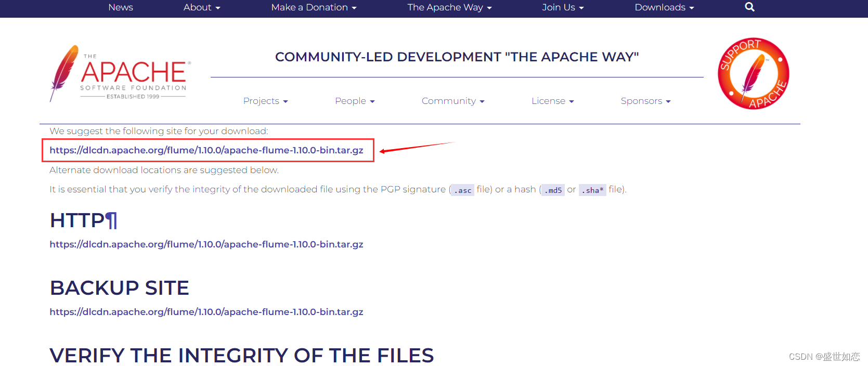The width and height of the screenshot is (868, 366).
Task: Click the Support Apache round badge
Action: tap(754, 73)
